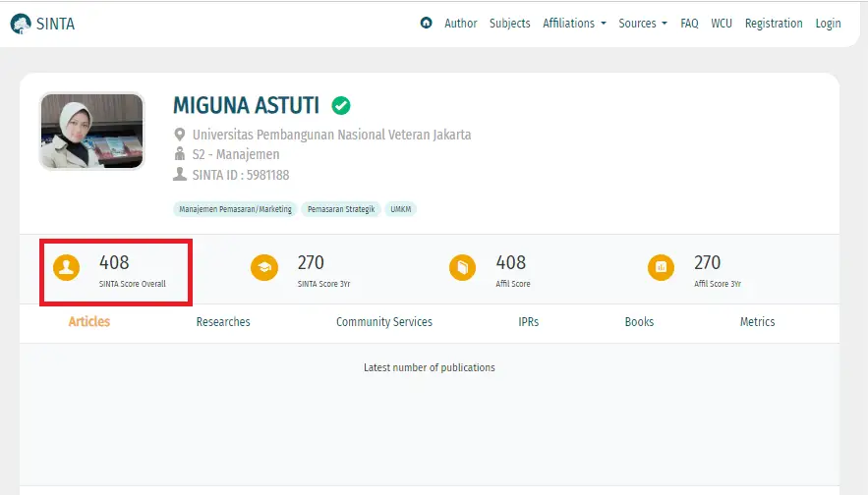The height and width of the screenshot is (495, 868).
Task: Click SINTA ID : 5981188 text
Action: click(241, 175)
